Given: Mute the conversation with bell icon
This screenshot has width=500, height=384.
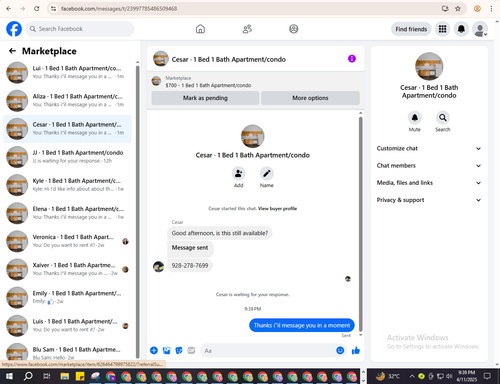Looking at the screenshot, I should 415,117.
